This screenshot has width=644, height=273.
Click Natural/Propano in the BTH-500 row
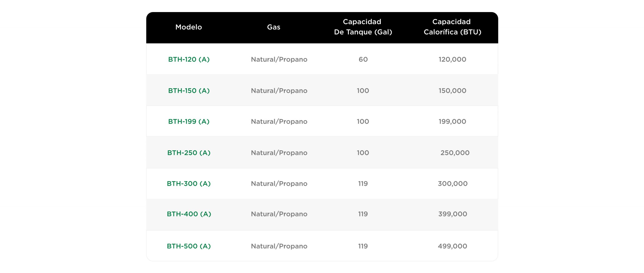[x=279, y=246]
